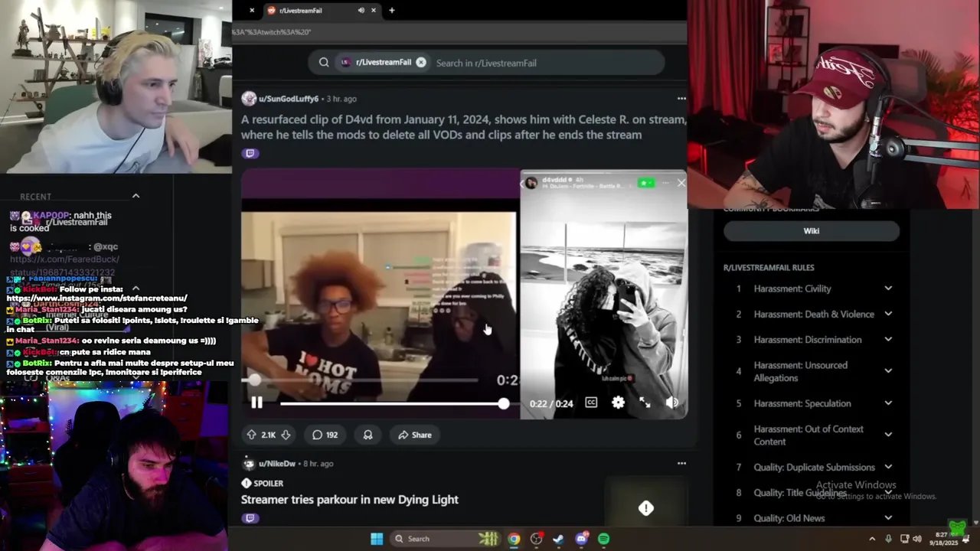The width and height of the screenshot is (980, 551).
Task: Click the SunGodLuffy6 avatar
Action: pyautogui.click(x=249, y=99)
